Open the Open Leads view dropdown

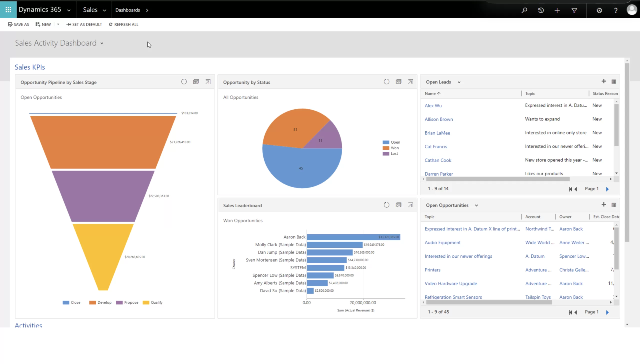tap(459, 82)
